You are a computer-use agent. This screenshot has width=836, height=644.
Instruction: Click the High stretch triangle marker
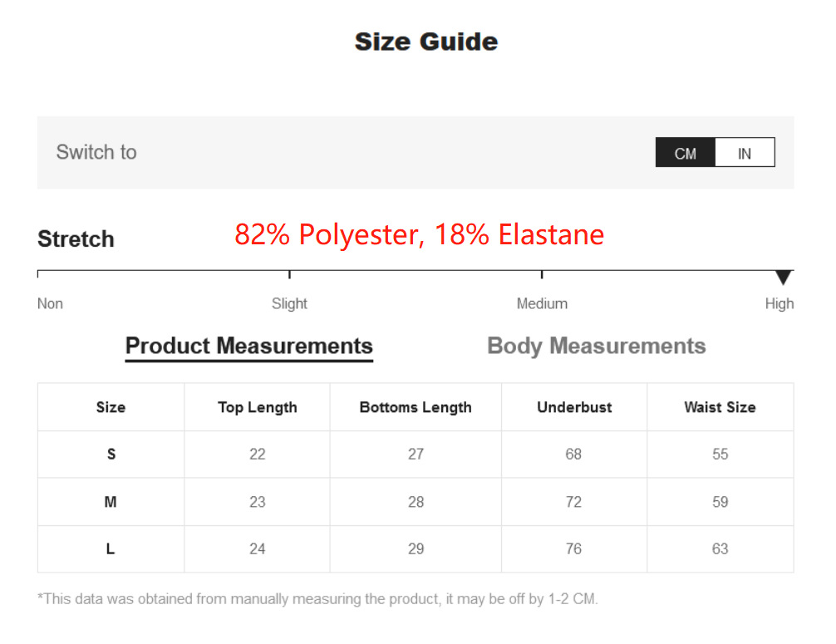tap(783, 278)
